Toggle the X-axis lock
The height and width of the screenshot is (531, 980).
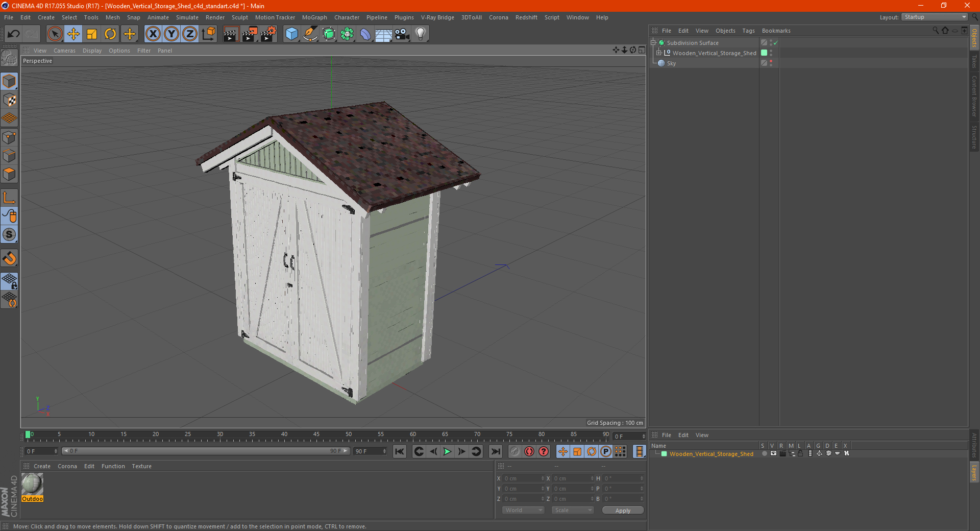point(153,34)
